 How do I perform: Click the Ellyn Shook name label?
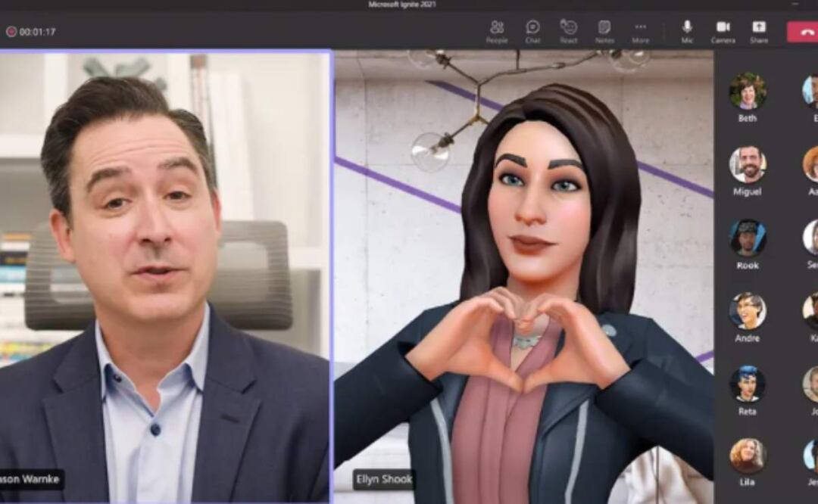tap(384, 479)
